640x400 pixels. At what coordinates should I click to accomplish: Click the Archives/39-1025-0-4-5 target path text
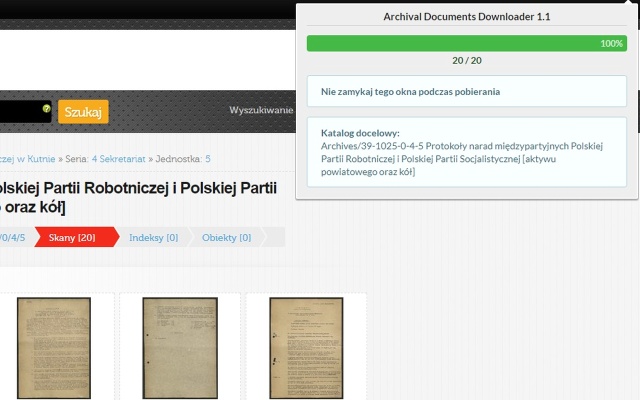point(462,159)
